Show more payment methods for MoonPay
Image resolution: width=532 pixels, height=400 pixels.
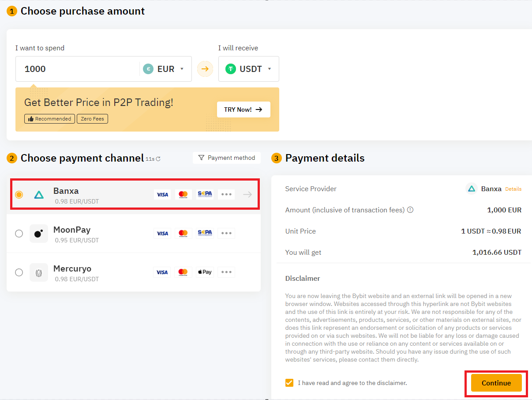pyautogui.click(x=226, y=233)
